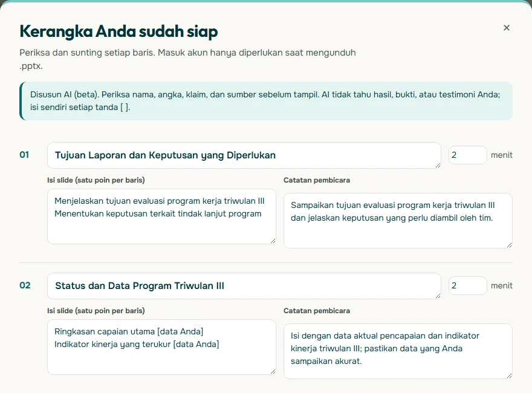Grab resize handle of slide 02 title field
Screen dimensions: 532x393
(438, 296)
